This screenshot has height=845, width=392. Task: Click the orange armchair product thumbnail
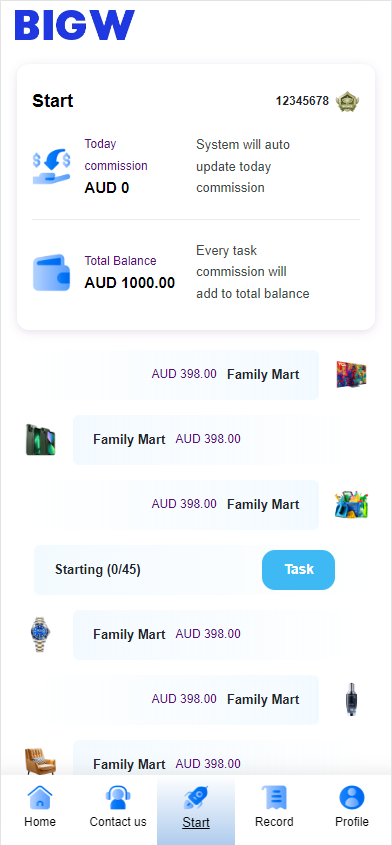point(40,761)
